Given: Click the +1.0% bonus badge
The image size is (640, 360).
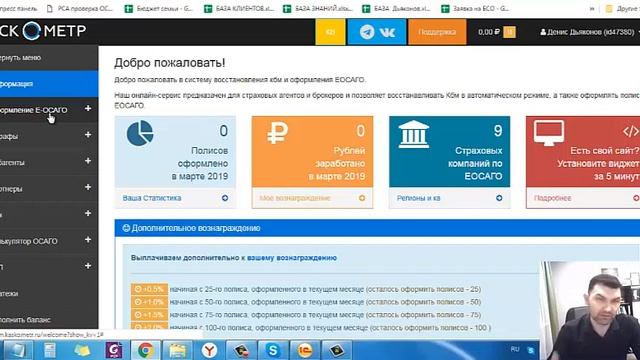Looking at the screenshot, I should tap(149, 302).
